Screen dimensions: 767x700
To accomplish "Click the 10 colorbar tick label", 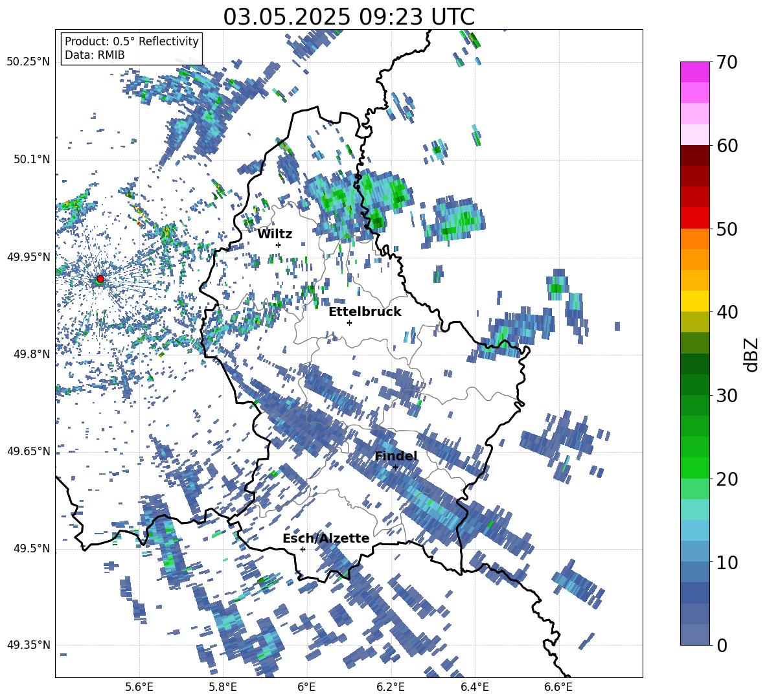I will pyautogui.click(x=727, y=562).
